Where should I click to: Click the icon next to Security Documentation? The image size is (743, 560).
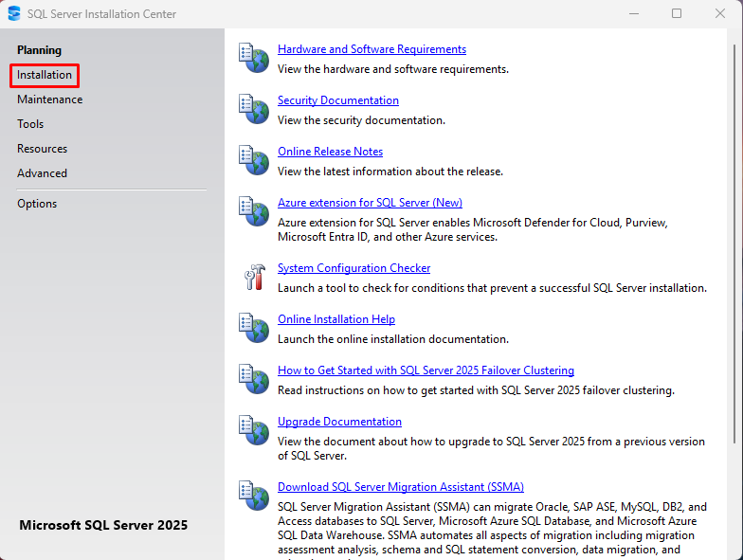(254, 109)
